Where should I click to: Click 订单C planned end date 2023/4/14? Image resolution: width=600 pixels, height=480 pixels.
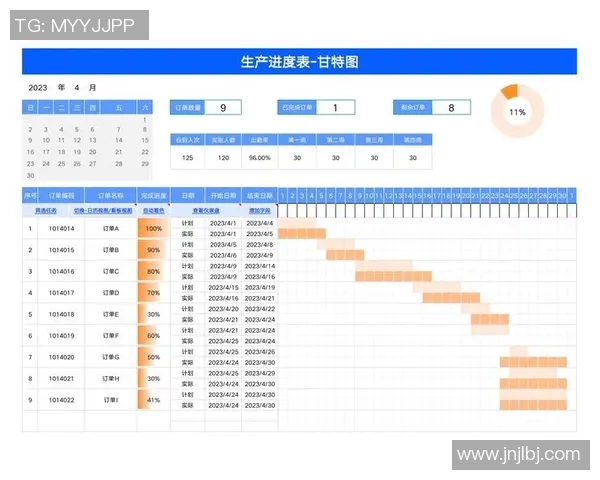(259, 266)
